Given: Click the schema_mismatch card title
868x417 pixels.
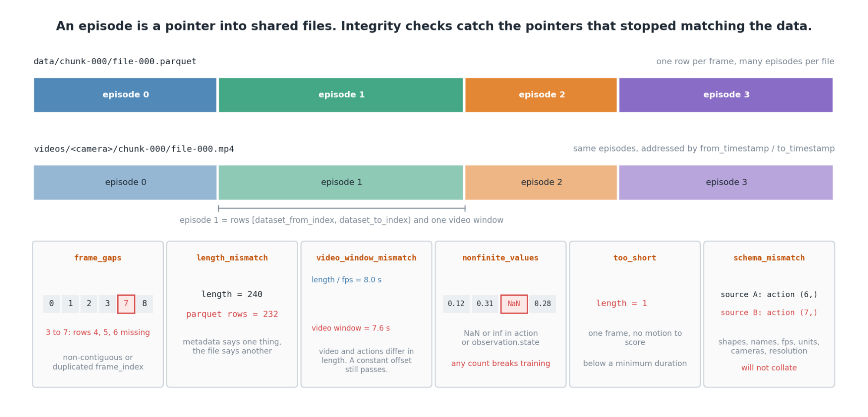Looking at the screenshot, I should tap(769, 258).
